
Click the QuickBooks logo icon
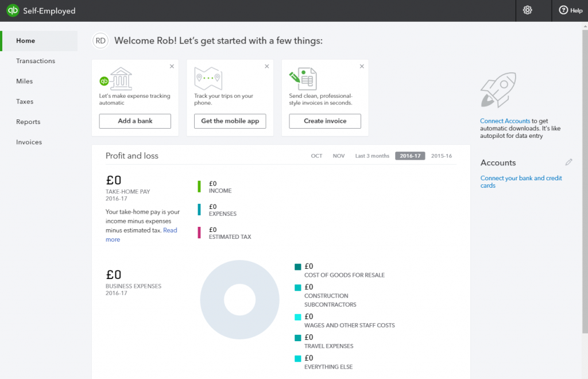pos(13,10)
